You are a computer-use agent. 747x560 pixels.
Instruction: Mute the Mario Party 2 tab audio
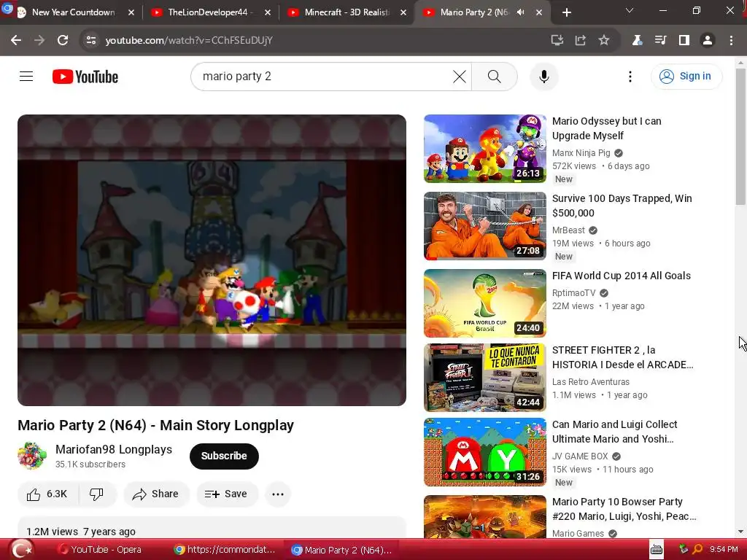(521, 12)
